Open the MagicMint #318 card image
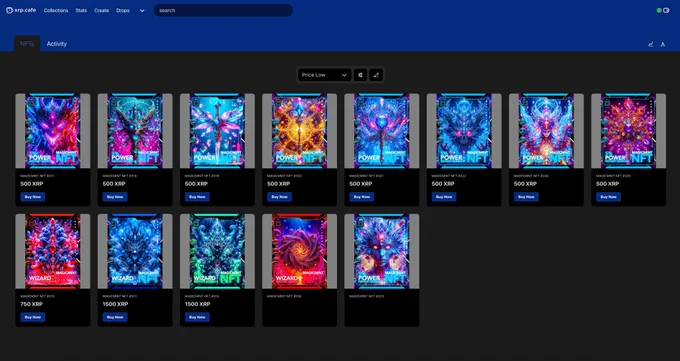The height and width of the screenshot is (361, 680). pos(135,131)
